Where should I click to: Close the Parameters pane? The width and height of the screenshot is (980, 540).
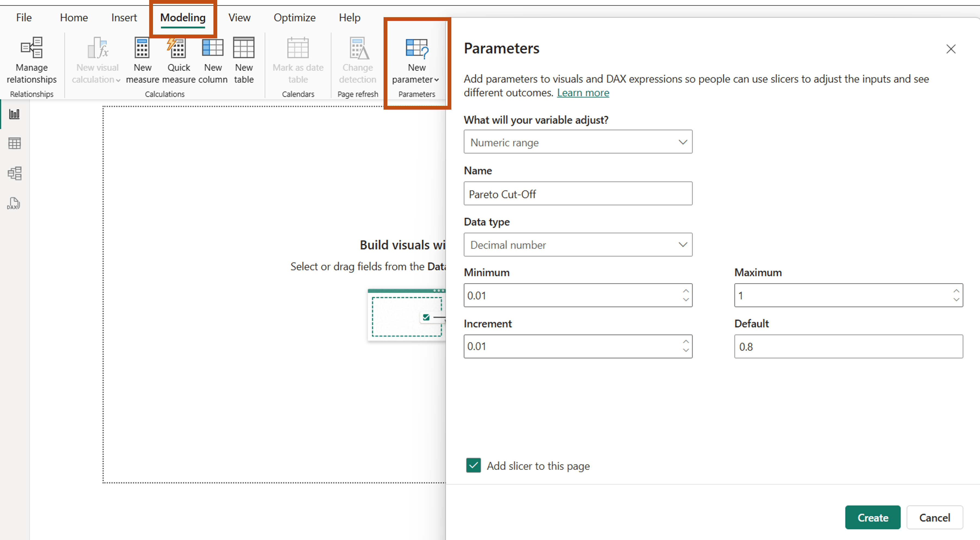[x=951, y=49]
